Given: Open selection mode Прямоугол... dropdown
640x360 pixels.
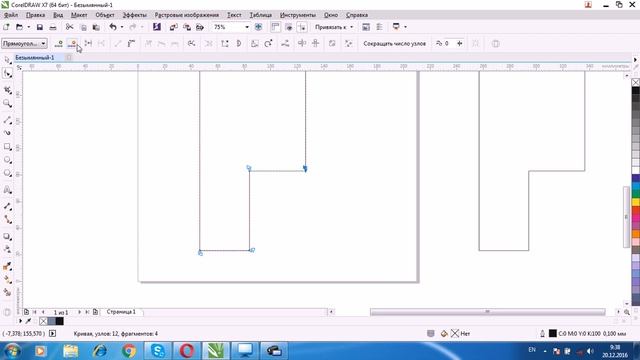Looking at the screenshot, I should point(24,43).
